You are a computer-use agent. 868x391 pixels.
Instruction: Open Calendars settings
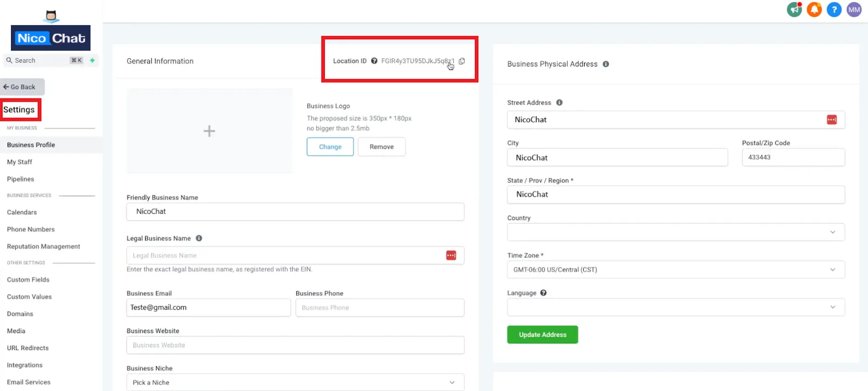point(22,212)
